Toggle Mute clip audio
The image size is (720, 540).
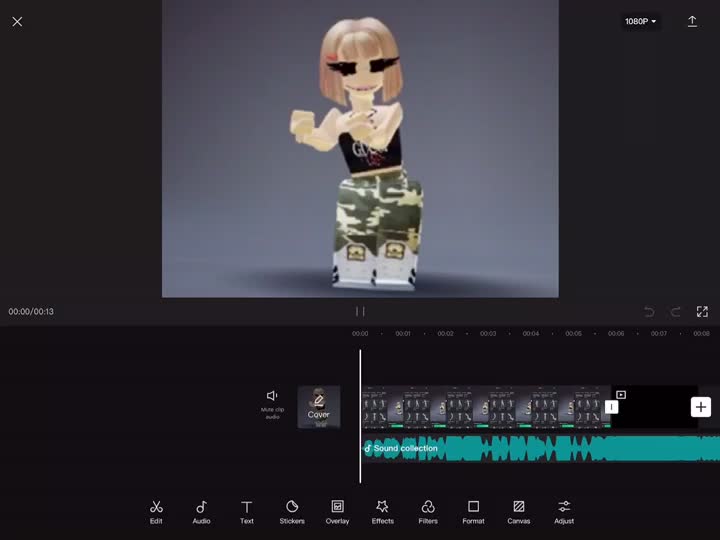click(272, 404)
